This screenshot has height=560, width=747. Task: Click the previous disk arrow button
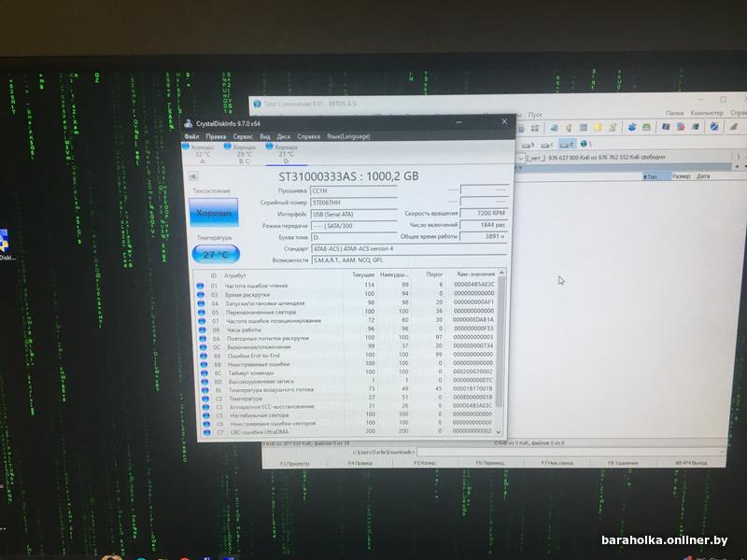[193, 176]
